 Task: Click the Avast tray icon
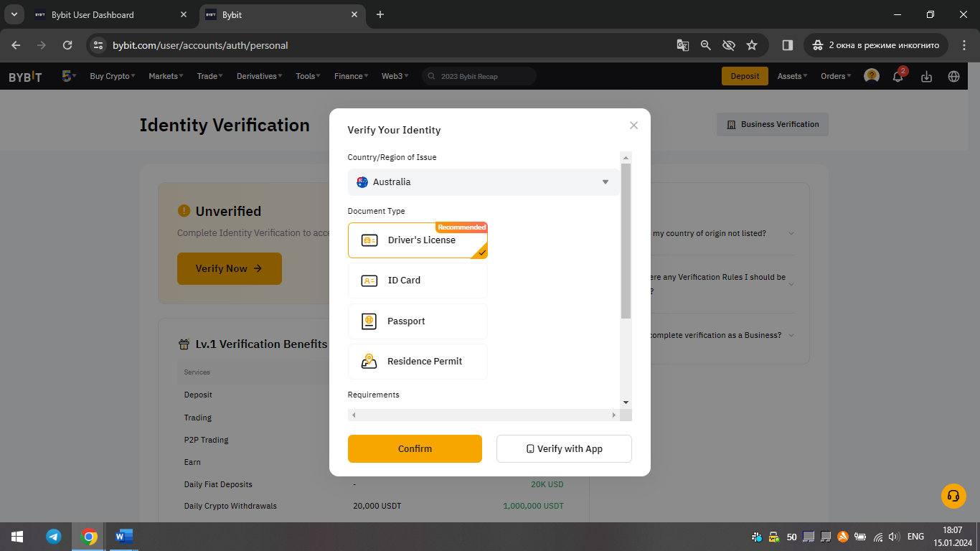click(x=843, y=537)
